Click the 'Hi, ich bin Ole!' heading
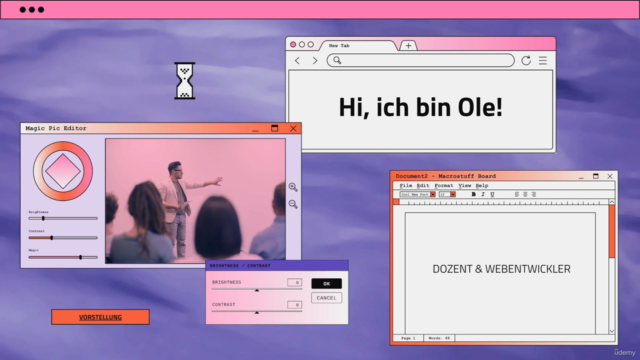This screenshot has width=640, height=360. (420, 107)
